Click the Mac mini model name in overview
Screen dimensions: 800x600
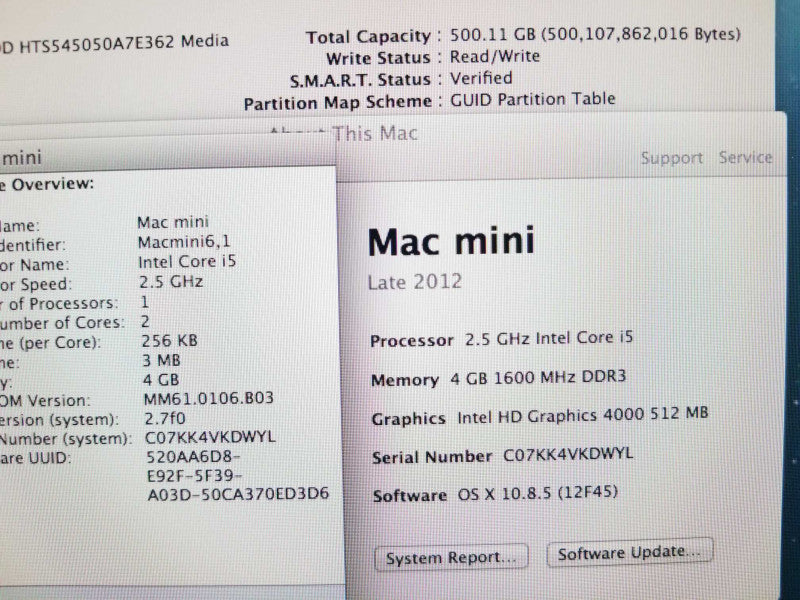click(173, 222)
